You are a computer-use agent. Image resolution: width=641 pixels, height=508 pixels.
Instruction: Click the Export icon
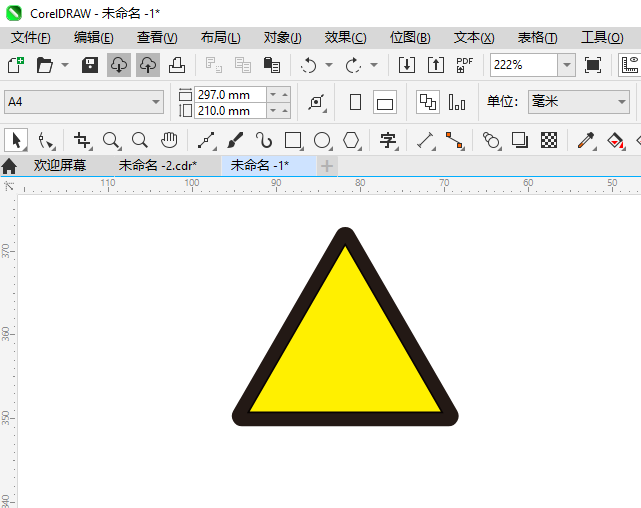[436, 65]
